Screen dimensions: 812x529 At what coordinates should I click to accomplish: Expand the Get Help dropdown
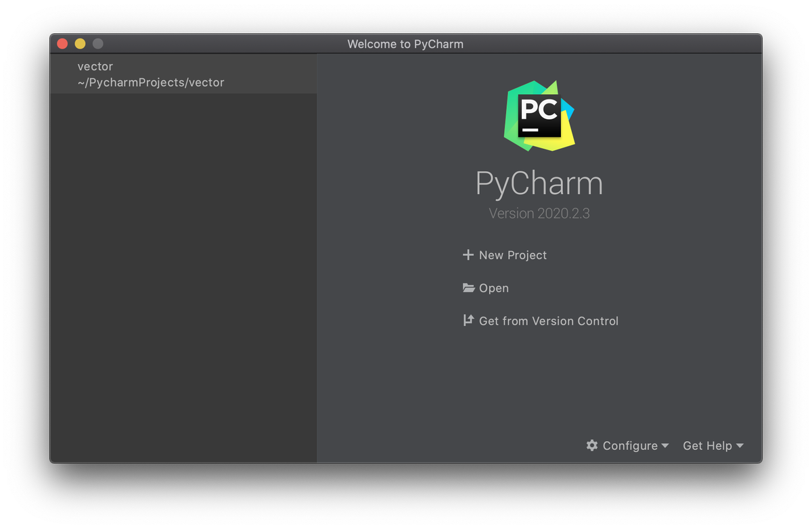click(713, 446)
